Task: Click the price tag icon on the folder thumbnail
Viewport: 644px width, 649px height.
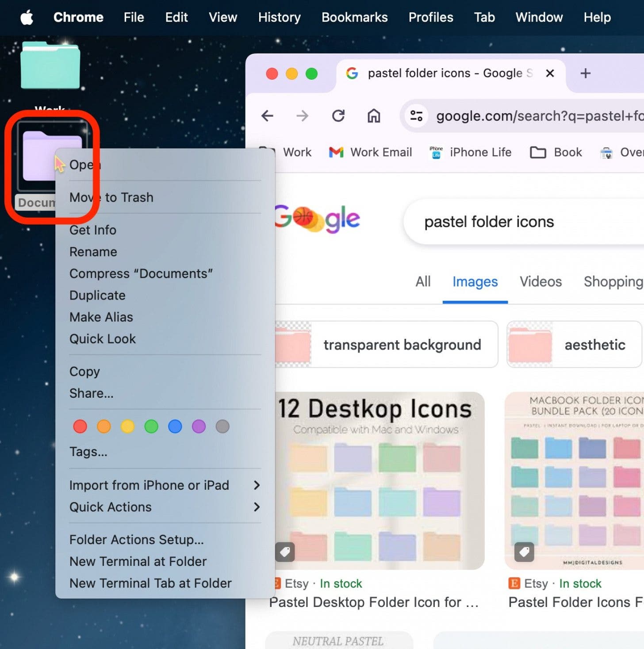Action: (285, 552)
